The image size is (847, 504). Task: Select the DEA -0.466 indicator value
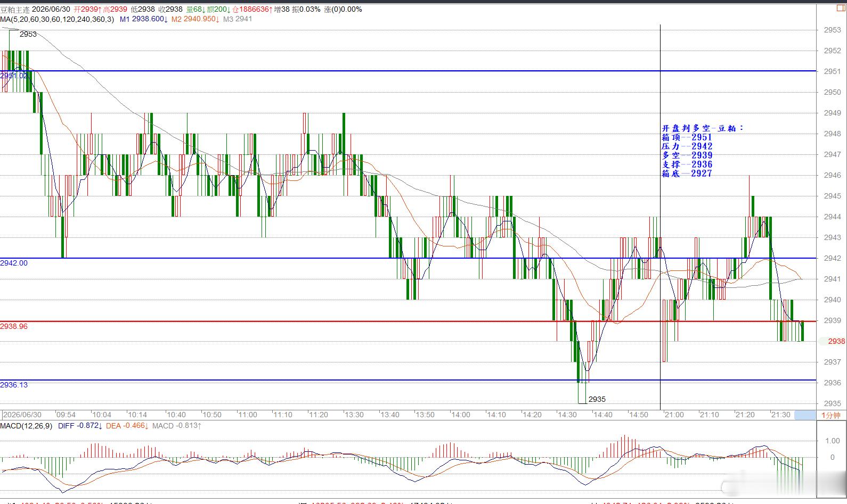127,426
